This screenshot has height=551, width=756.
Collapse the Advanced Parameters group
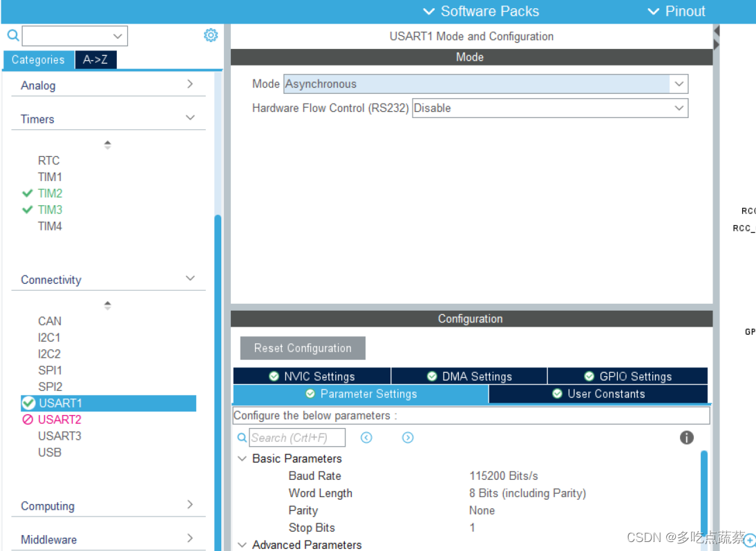click(242, 545)
